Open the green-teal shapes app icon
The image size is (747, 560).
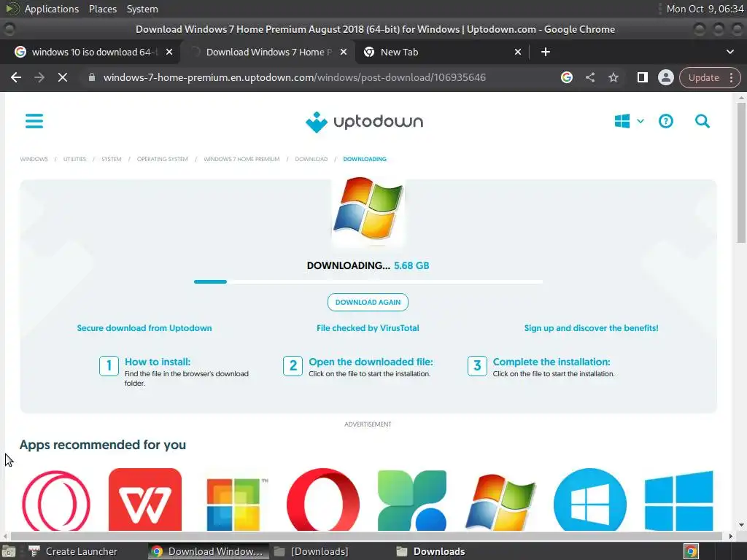click(x=412, y=500)
